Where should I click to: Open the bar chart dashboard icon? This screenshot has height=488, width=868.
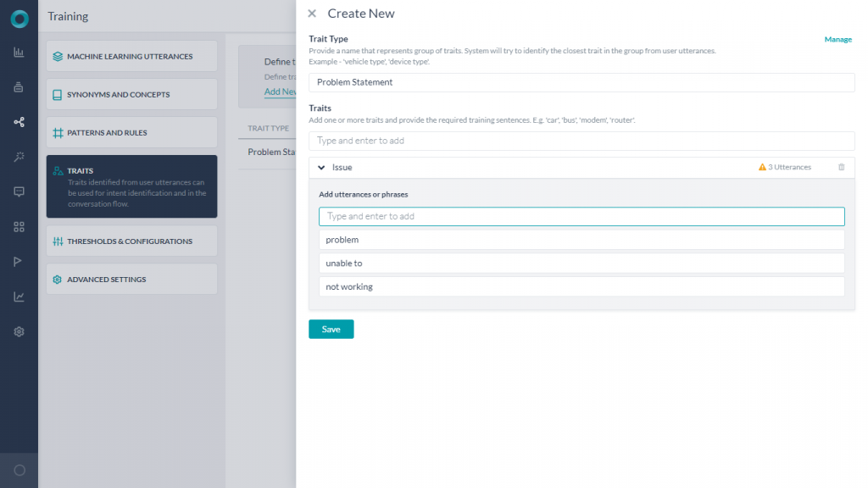[x=19, y=52]
